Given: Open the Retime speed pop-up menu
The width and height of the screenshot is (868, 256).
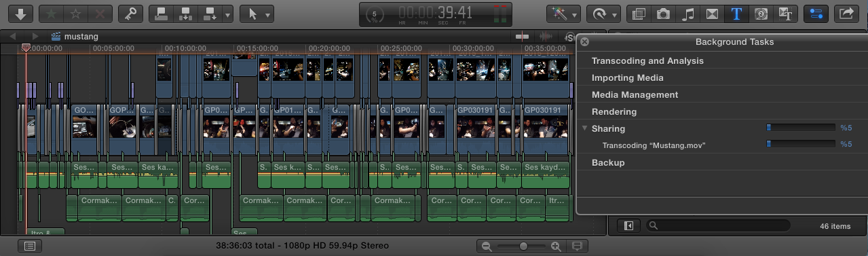Looking at the screenshot, I should [603, 14].
